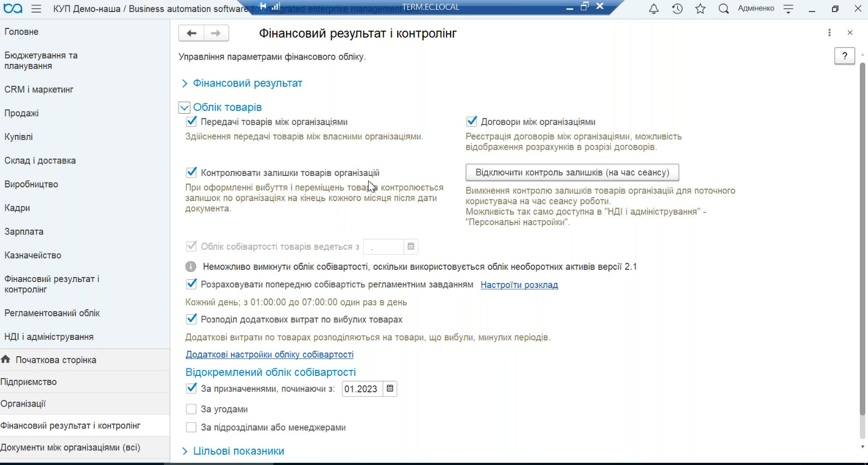Switch to Організації tab

(85, 404)
